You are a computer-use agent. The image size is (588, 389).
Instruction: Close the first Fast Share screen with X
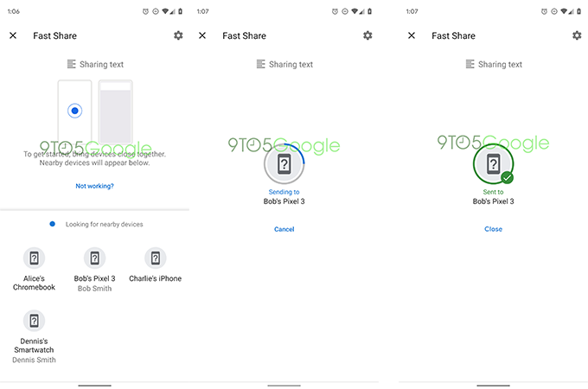[x=13, y=35]
